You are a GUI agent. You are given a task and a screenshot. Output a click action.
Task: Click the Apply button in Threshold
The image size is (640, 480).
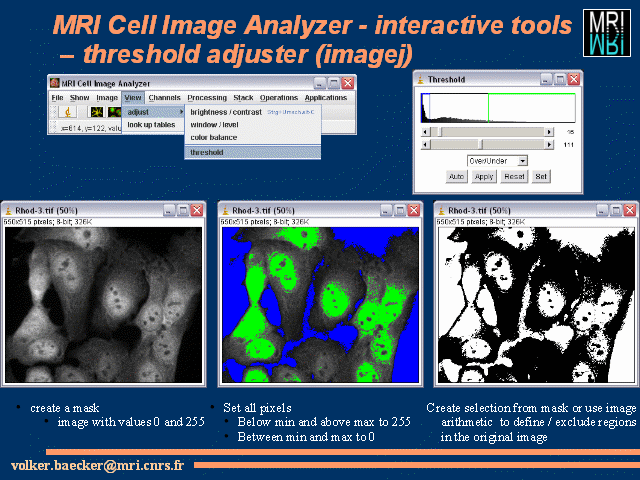click(484, 176)
